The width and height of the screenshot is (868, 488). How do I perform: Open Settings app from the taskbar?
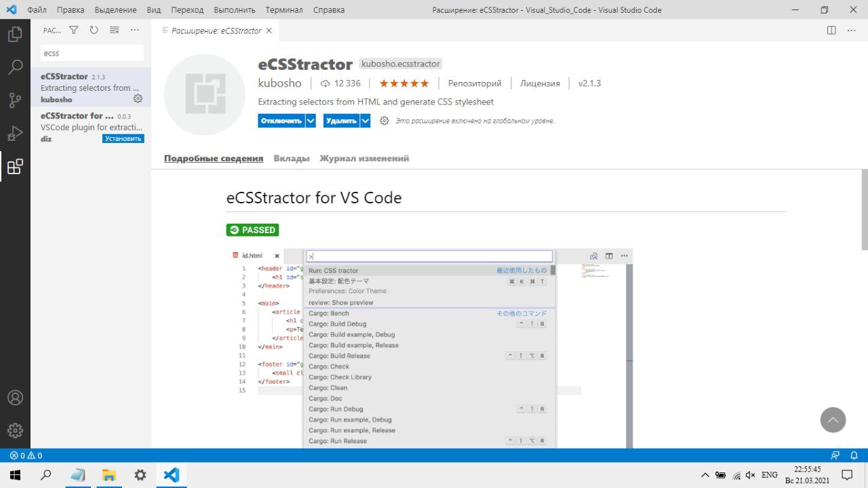pyautogui.click(x=140, y=475)
